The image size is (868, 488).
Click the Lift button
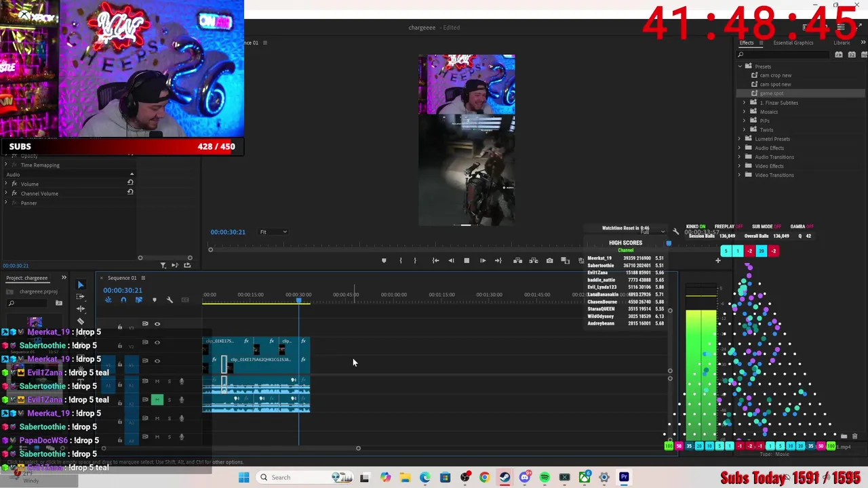pyautogui.click(x=517, y=261)
